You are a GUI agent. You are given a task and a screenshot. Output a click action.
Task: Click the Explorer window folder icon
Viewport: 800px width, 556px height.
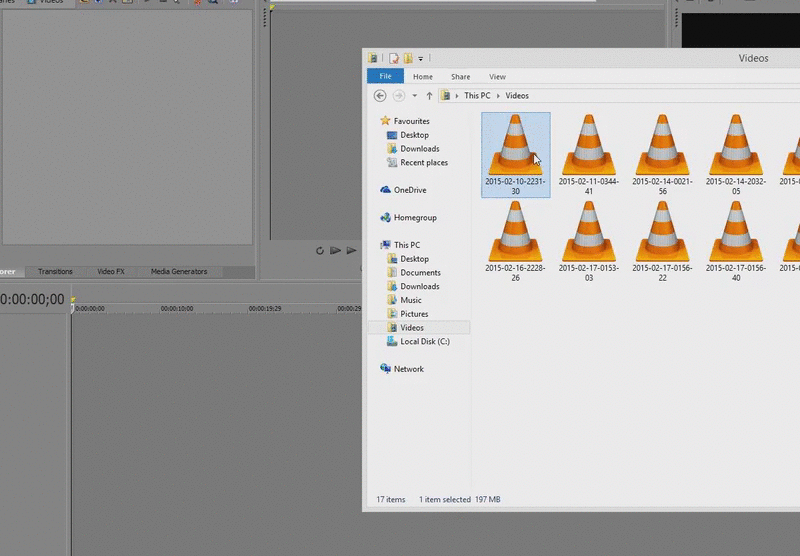click(373, 58)
